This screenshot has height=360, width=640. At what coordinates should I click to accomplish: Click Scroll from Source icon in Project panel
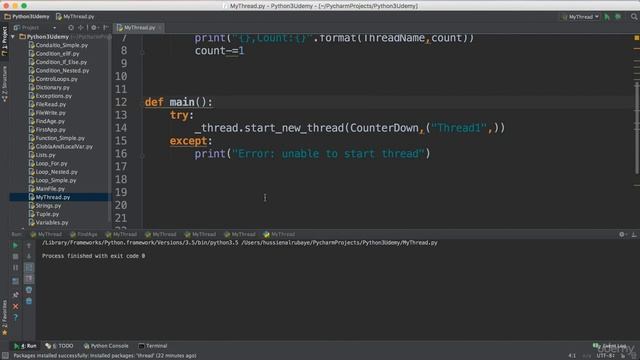click(x=71, y=28)
